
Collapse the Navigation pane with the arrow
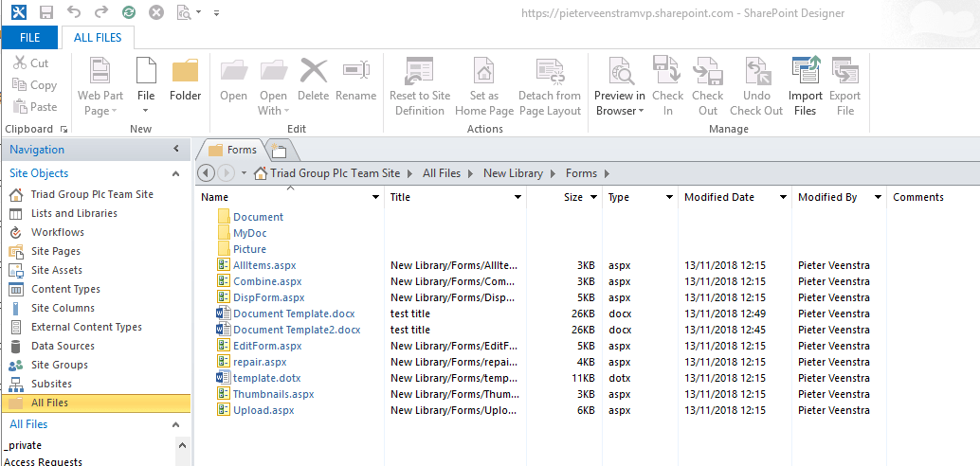[176, 149]
